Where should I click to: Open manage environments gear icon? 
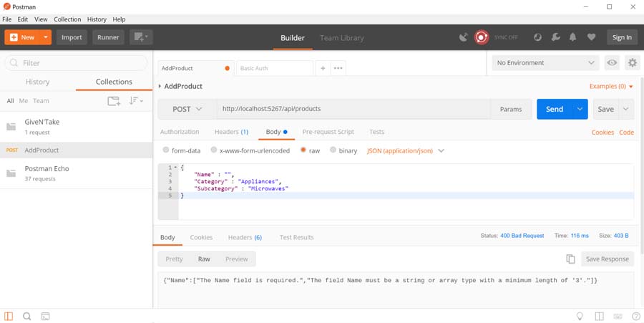click(x=632, y=63)
